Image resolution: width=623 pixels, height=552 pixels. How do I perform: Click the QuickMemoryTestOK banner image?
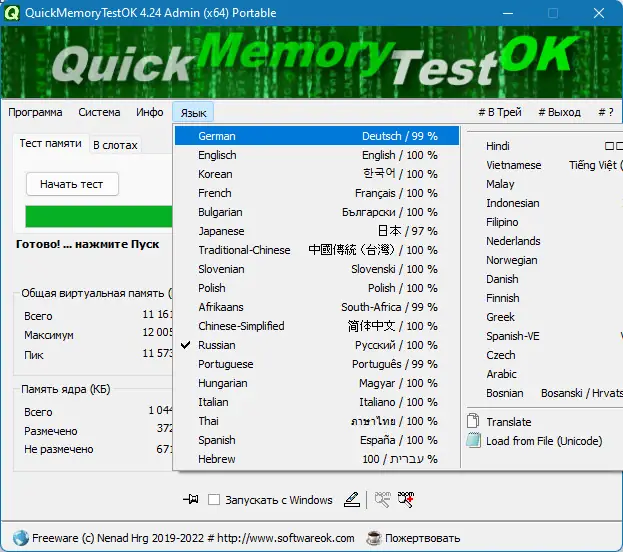click(312, 62)
